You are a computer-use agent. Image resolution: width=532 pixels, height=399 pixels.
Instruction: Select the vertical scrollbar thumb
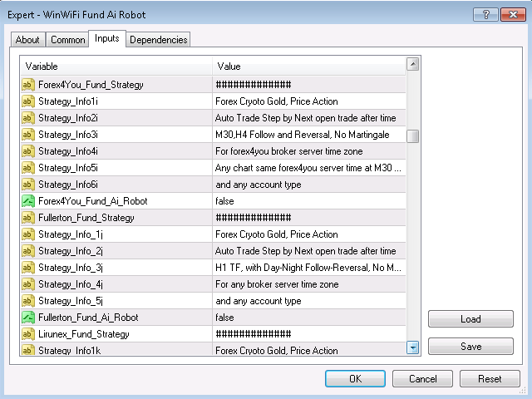412,136
